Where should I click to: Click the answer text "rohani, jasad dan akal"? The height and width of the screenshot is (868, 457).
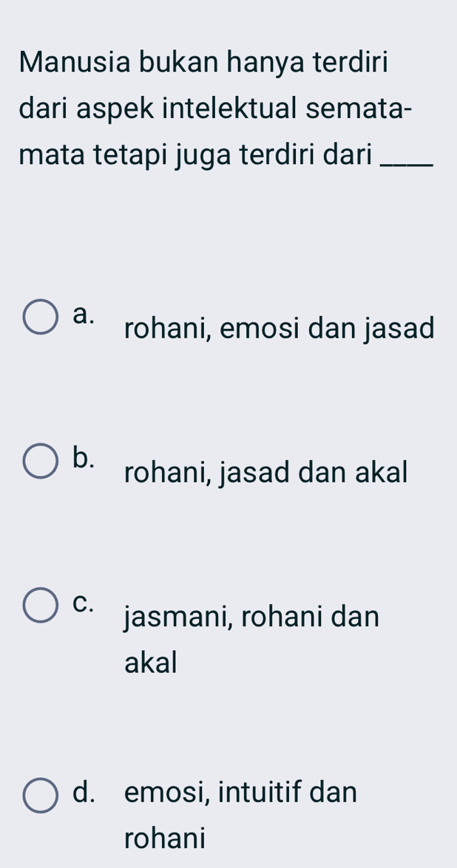pos(266,472)
